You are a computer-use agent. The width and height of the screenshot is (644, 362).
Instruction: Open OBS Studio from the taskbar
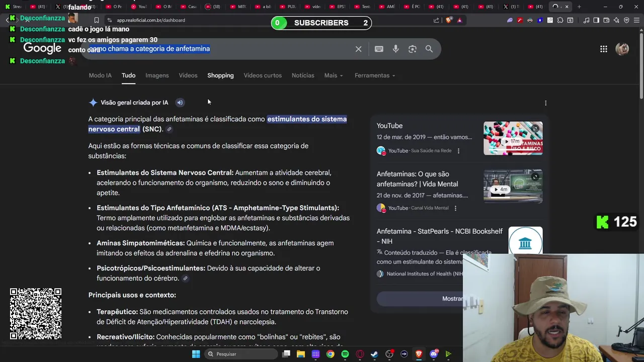pos(389,354)
